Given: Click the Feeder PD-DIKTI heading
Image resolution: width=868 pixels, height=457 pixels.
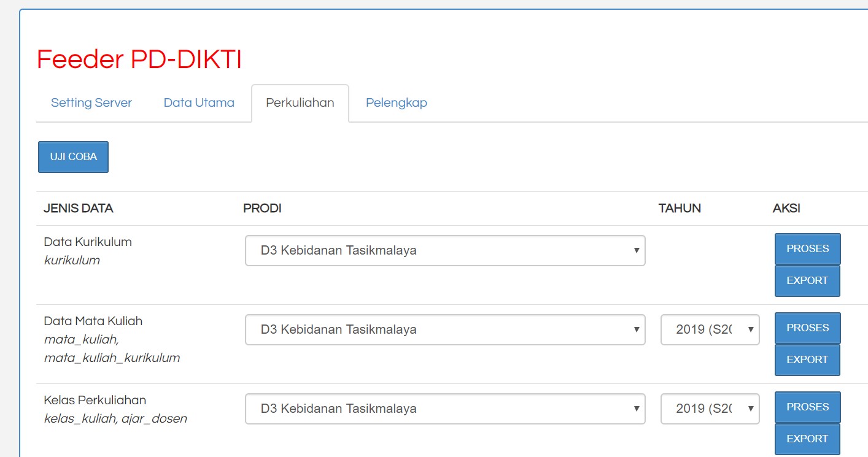Looking at the screenshot, I should 139,60.
